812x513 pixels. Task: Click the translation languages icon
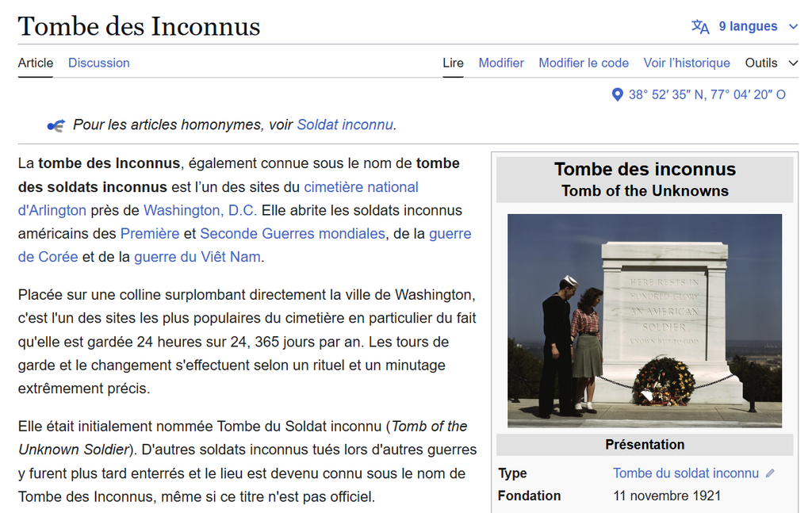point(700,26)
